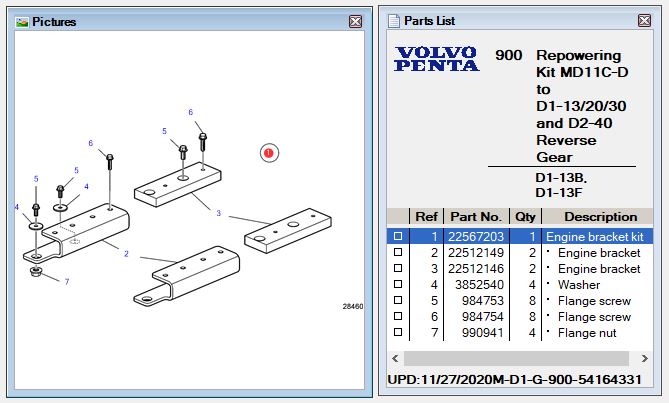Select part number 984753
The height and width of the screenshot is (403, 669).
coord(483,301)
